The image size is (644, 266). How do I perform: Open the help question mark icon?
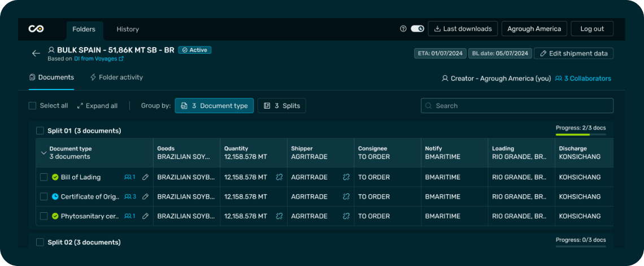coord(403,29)
